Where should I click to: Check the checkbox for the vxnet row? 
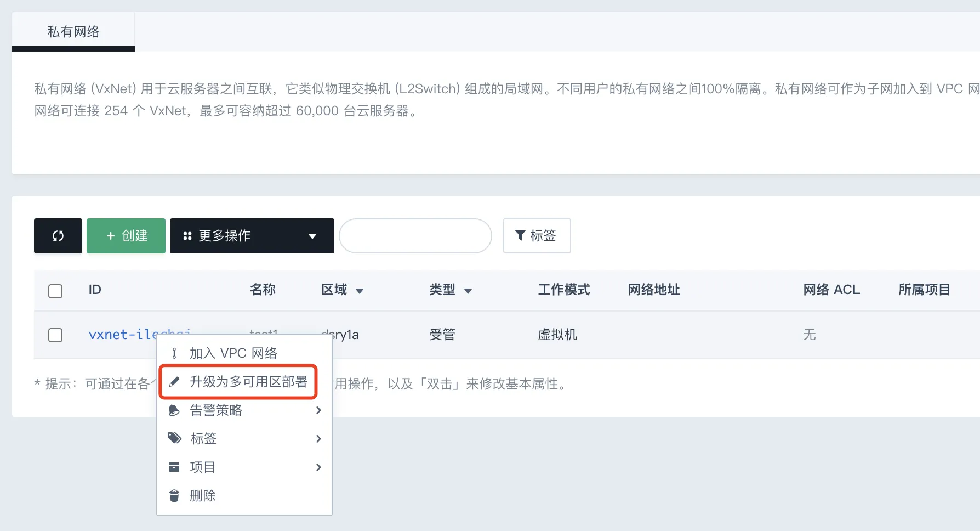pyautogui.click(x=55, y=335)
